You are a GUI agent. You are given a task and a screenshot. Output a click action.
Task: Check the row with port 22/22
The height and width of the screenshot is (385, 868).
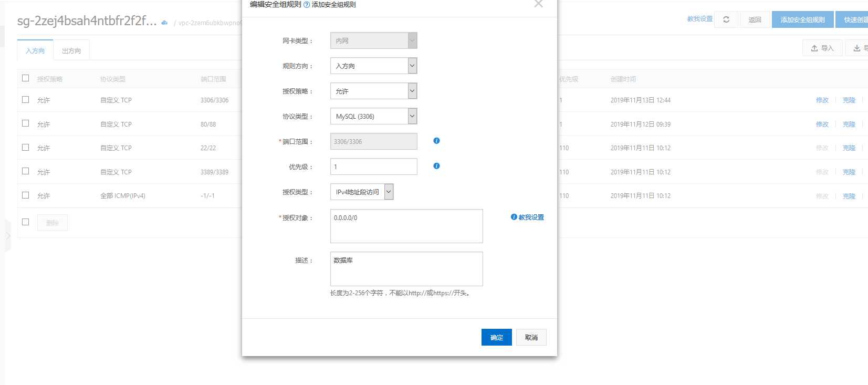click(x=25, y=148)
